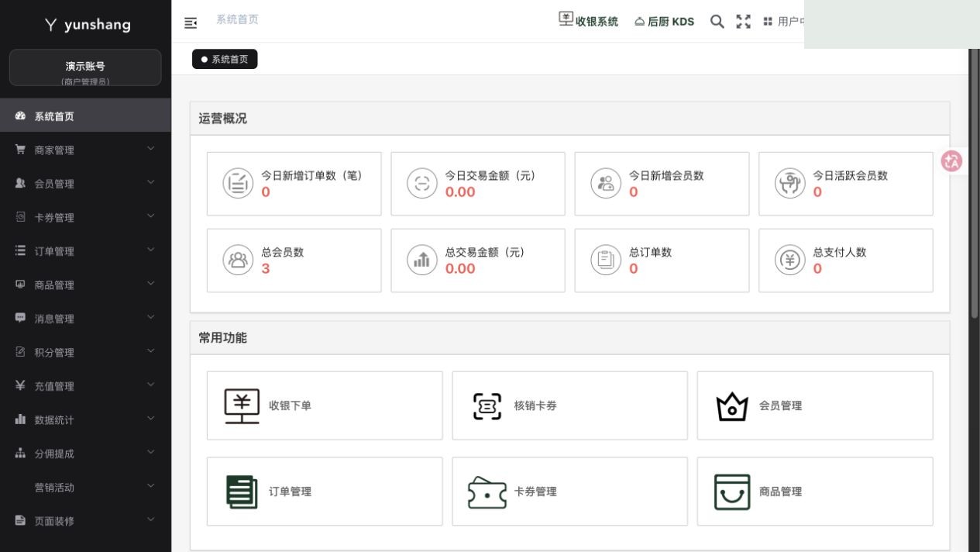Open 分佣提成 sidebar menu item
This screenshot has width=980, height=552.
click(85, 454)
